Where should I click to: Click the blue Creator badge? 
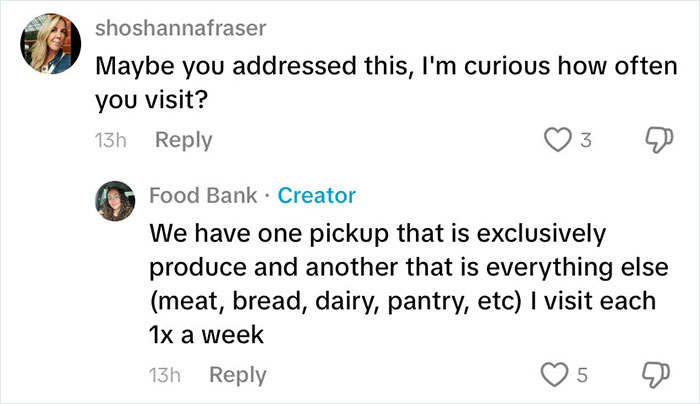[316, 195]
